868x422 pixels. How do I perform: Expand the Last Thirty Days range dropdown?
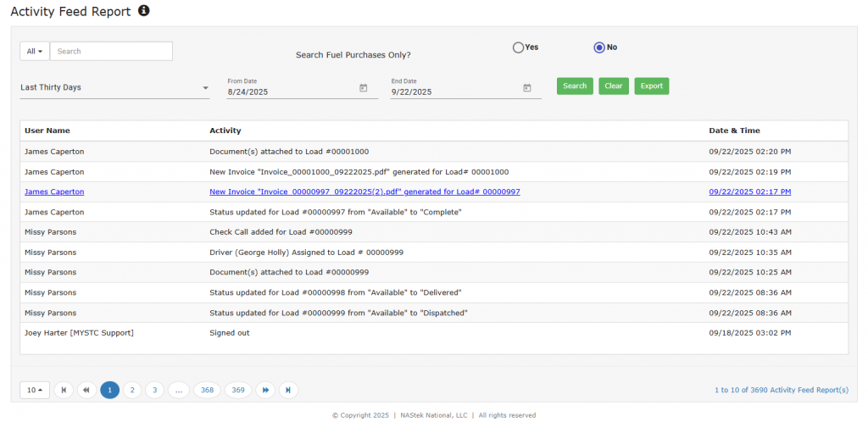(x=114, y=88)
